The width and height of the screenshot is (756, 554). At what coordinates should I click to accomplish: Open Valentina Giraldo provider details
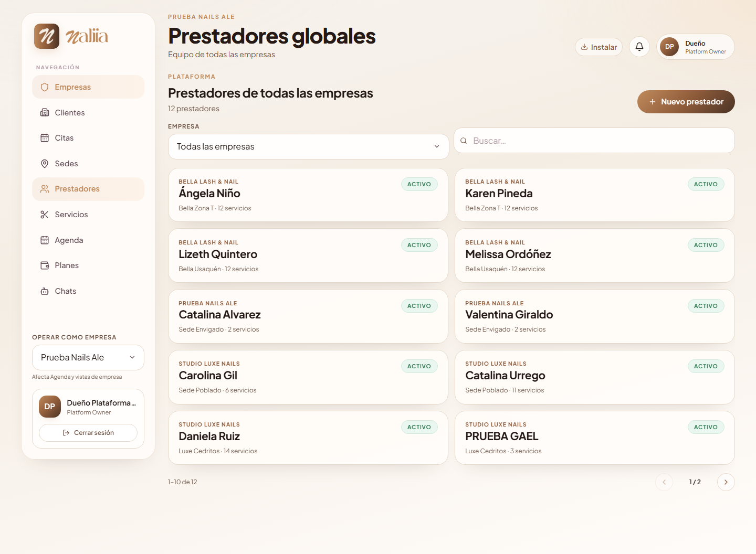595,316
